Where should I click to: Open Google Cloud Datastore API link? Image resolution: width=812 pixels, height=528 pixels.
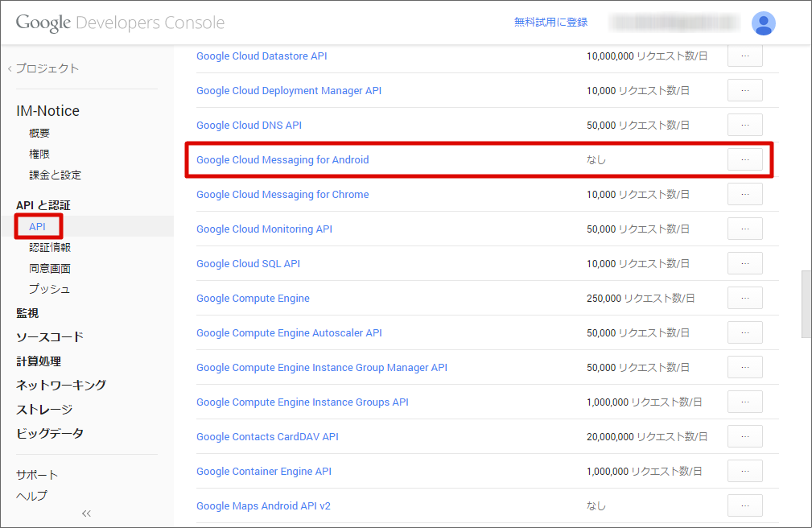point(262,56)
